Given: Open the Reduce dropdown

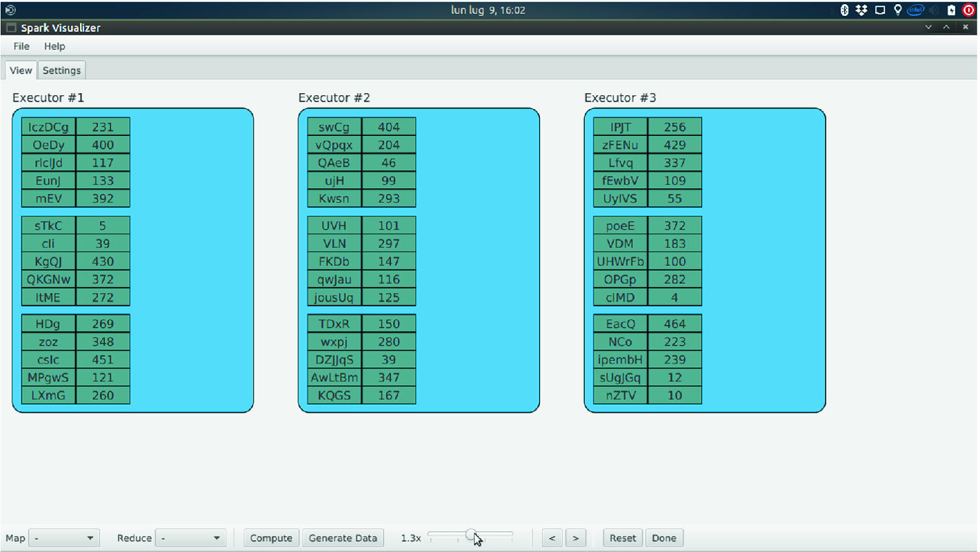Looking at the screenshot, I should (190, 538).
